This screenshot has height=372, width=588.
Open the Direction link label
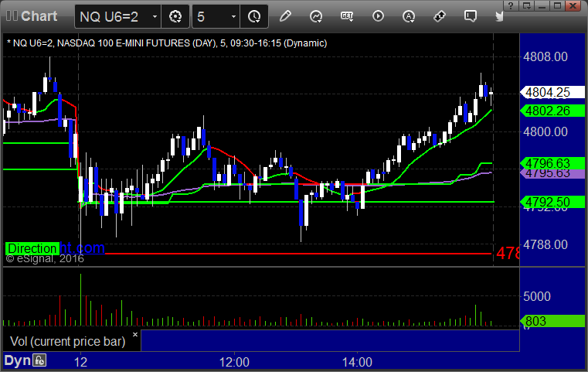pos(32,248)
